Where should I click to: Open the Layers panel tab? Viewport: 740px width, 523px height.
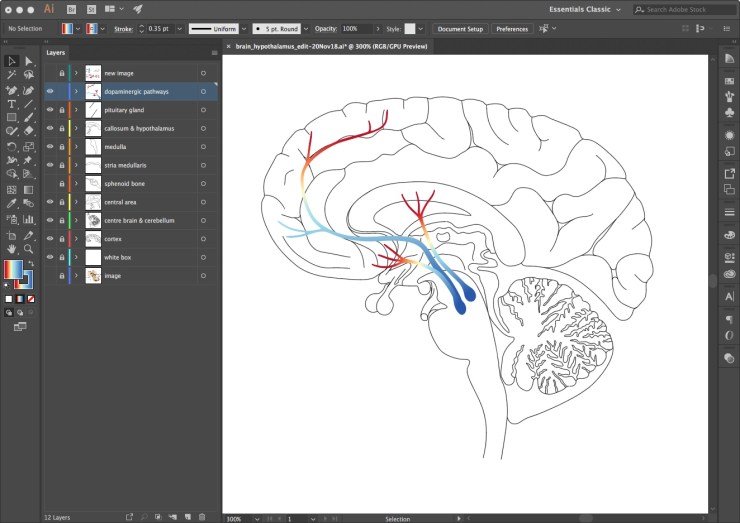tap(57, 52)
